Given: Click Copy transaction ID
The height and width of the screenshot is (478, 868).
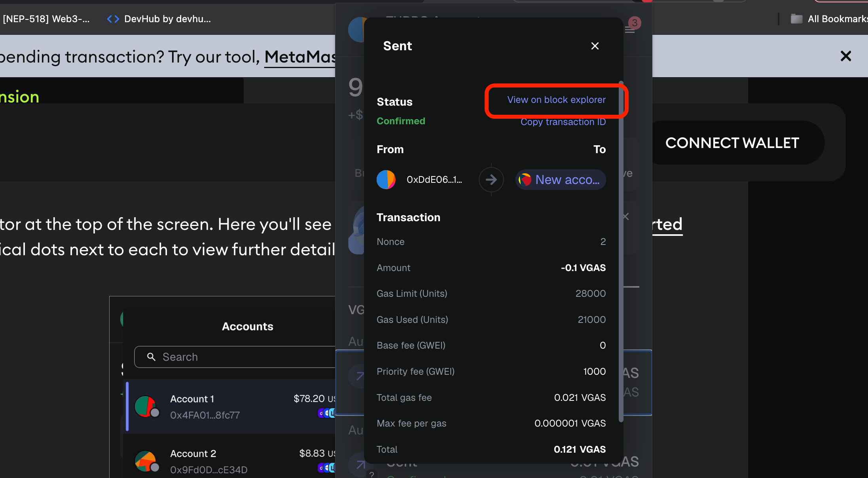Looking at the screenshot, I should click(x=563, y=122).
